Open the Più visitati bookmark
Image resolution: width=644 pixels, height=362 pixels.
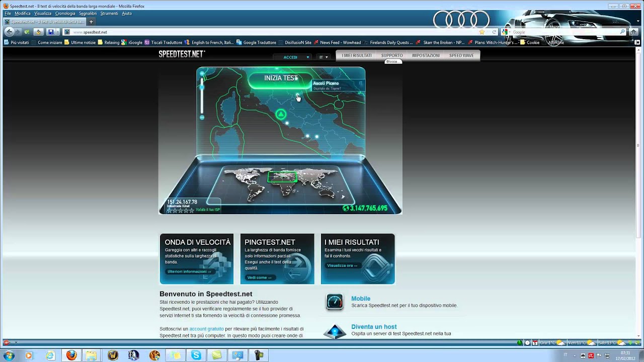(17, 43)
